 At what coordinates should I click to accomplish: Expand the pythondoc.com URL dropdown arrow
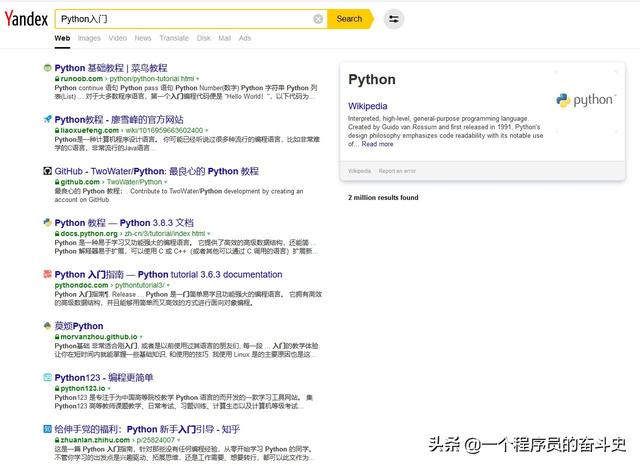(x=168, y=285)
